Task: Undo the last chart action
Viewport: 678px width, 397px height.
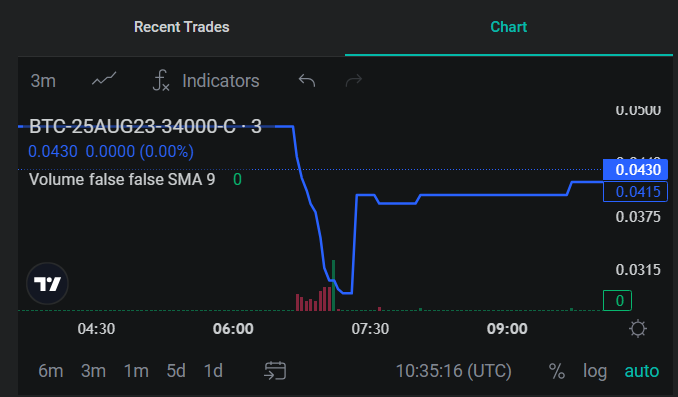Action: (307, 80)
